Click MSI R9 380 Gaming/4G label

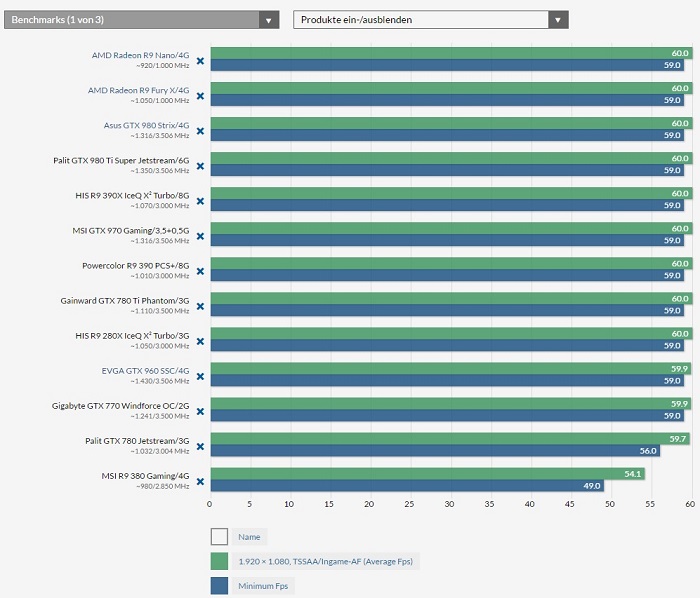tap(145, 476)
